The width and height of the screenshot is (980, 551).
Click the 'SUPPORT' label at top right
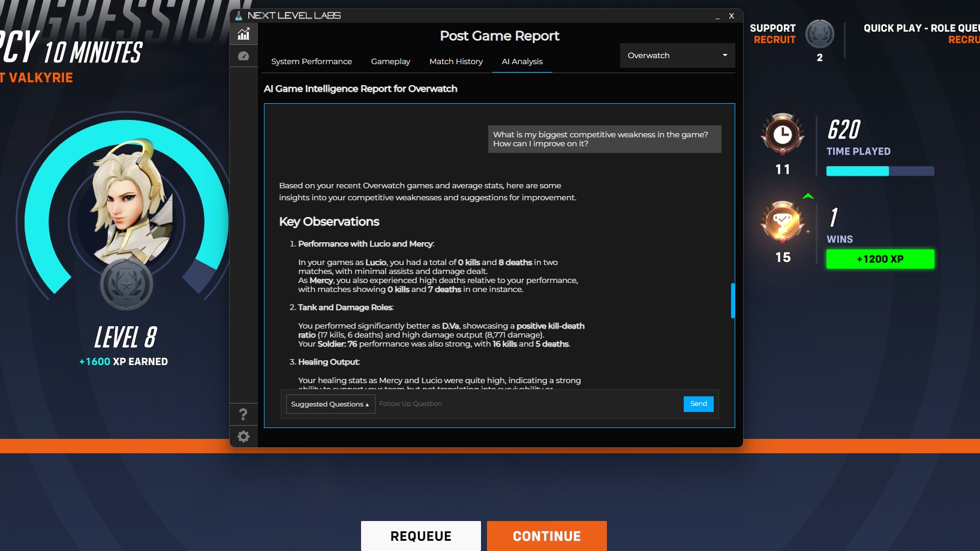tap(772, 28)
